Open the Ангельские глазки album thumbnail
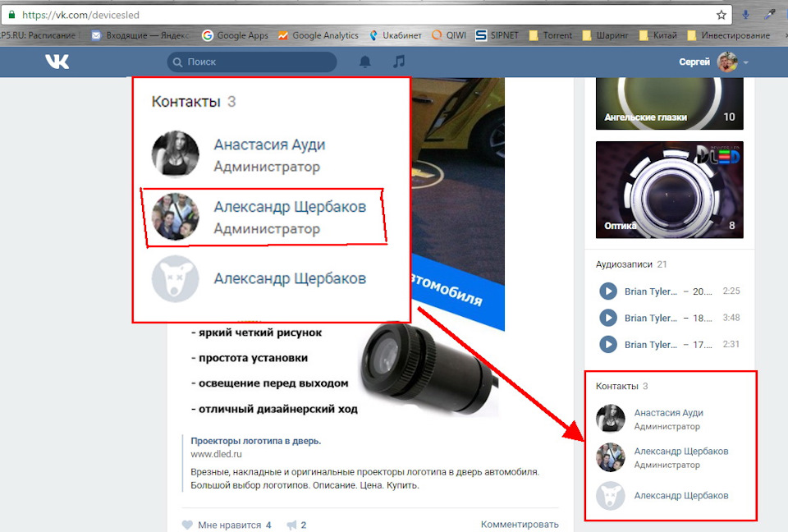Screen dimensions: 788x532 click(669, 103)
